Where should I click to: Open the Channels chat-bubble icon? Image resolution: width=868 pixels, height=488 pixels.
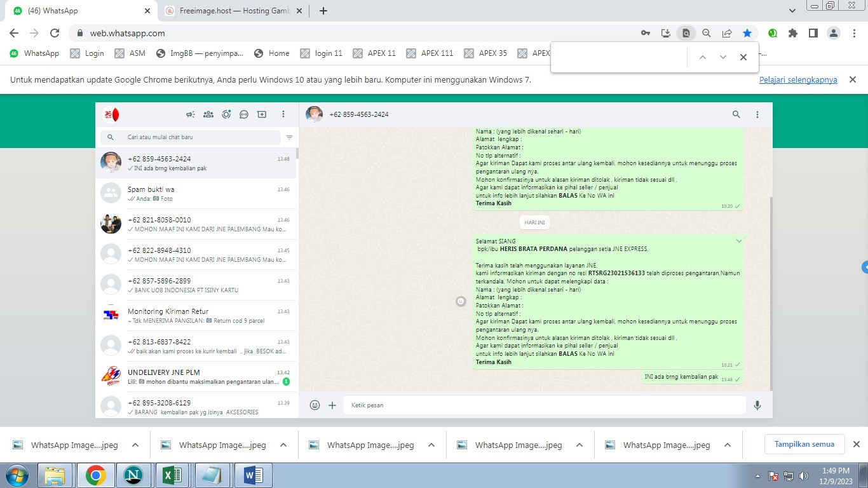244,114
